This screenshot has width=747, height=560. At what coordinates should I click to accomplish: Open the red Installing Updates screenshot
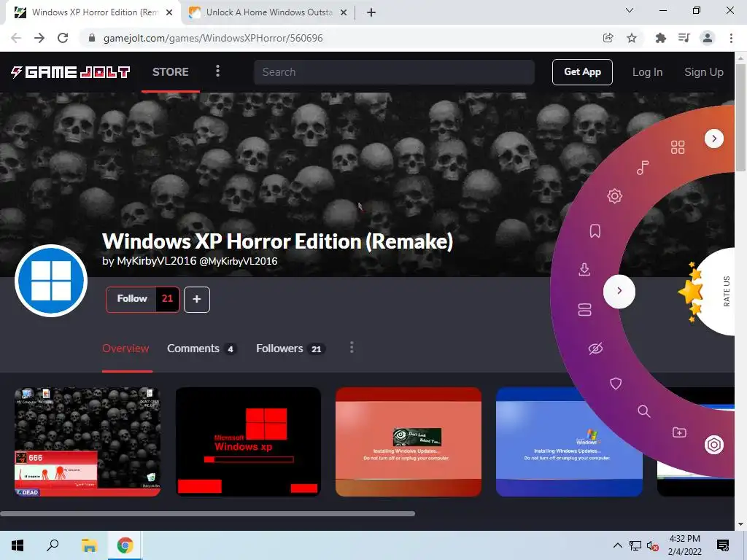click(x=409, y=442)
